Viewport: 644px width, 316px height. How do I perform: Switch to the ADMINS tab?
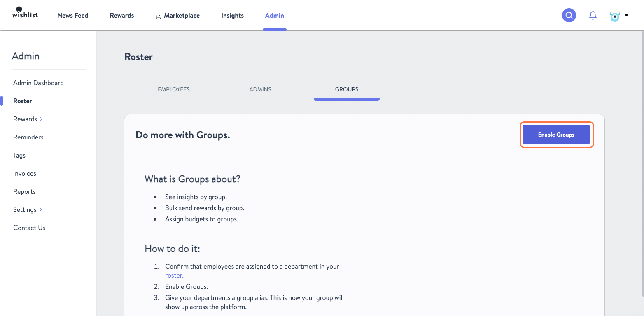260,89
